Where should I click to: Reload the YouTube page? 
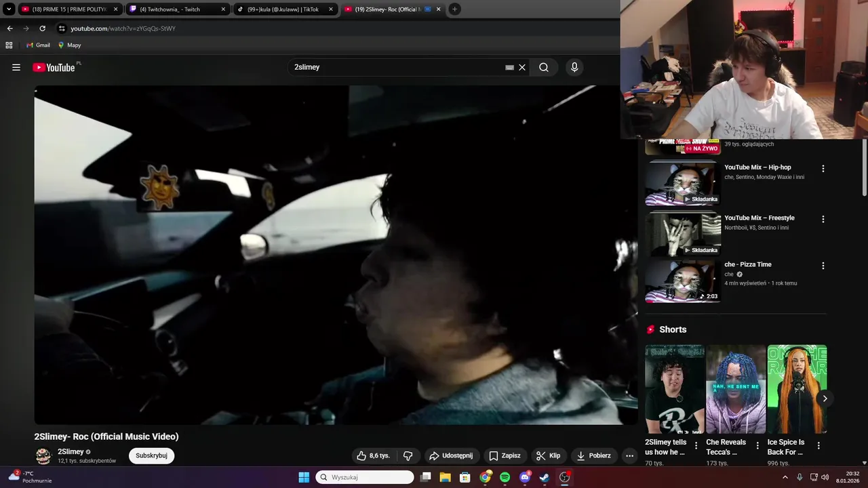pos(42,28)
